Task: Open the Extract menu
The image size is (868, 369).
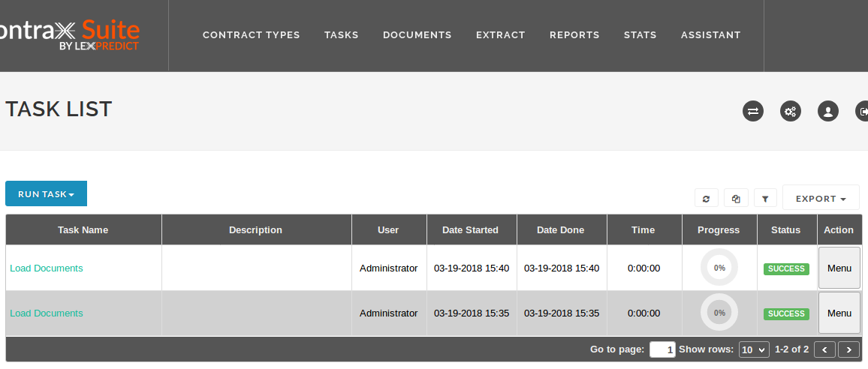Action: tap(500, 34)
